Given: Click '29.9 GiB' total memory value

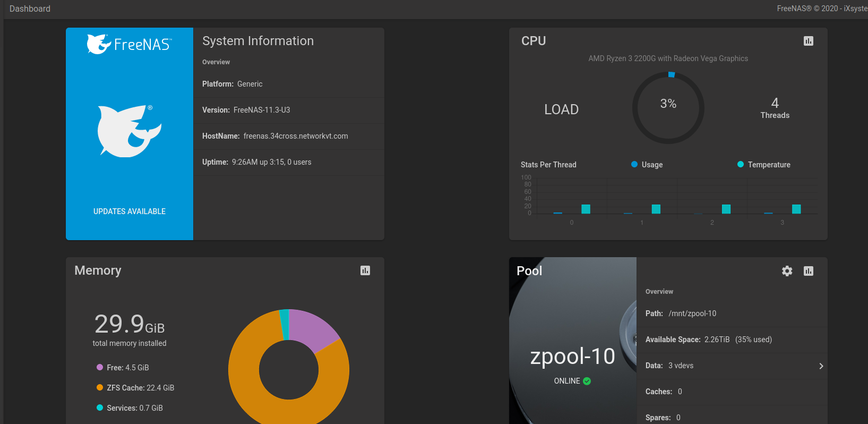Looking at the screenshot, I should pyautogui.click(x=130, y=324).
